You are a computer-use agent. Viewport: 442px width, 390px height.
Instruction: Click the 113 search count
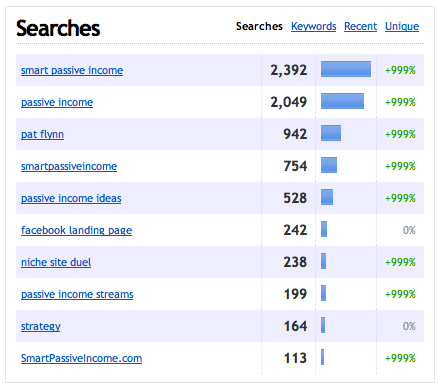(295, 358)
